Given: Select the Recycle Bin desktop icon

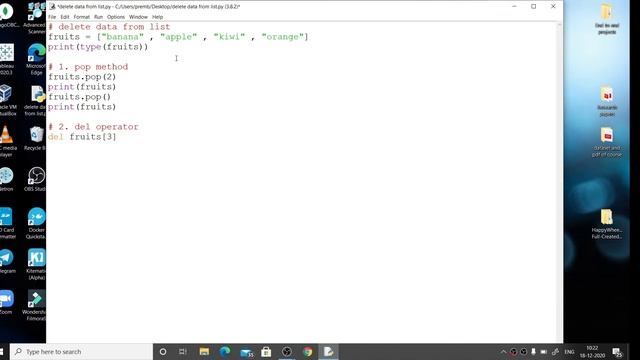Looking at the screenshot, I should point(36,139).
